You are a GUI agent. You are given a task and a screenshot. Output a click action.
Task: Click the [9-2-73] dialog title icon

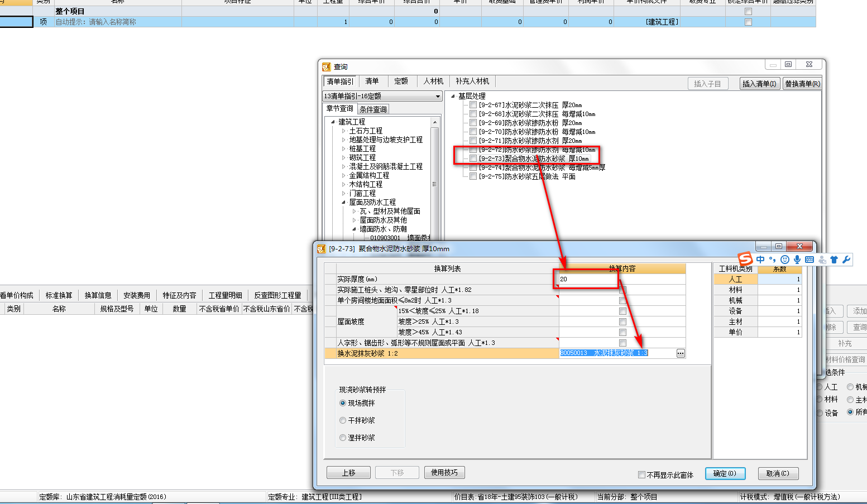321,249
